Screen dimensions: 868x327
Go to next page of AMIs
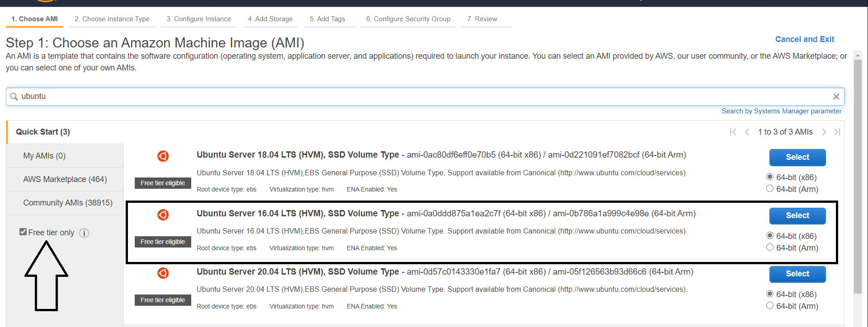pyautogui.click(x=824, y=132)
